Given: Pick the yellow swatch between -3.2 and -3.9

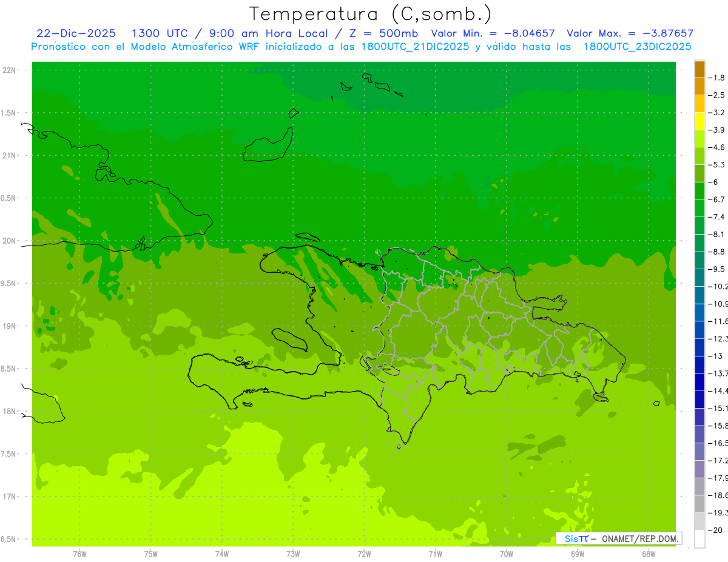Looking at the screenshot, I should (x=699, y=121).
